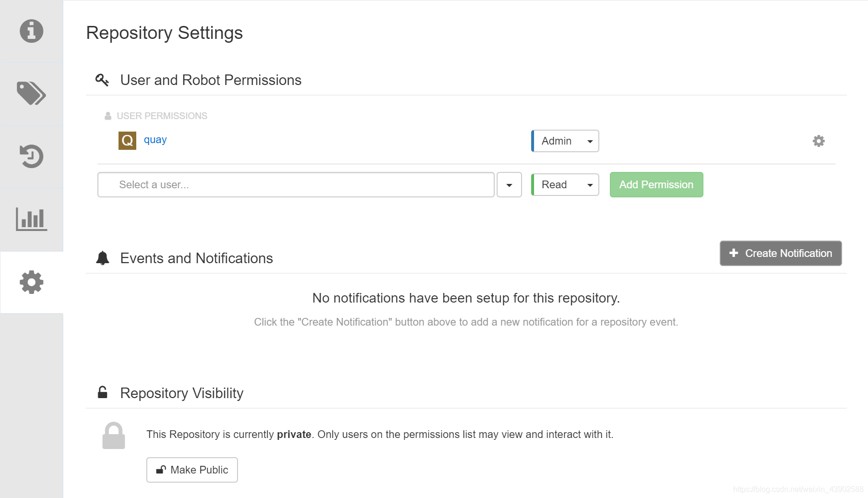Click the key icon beside User and Robot Permissions

(102, 80)
